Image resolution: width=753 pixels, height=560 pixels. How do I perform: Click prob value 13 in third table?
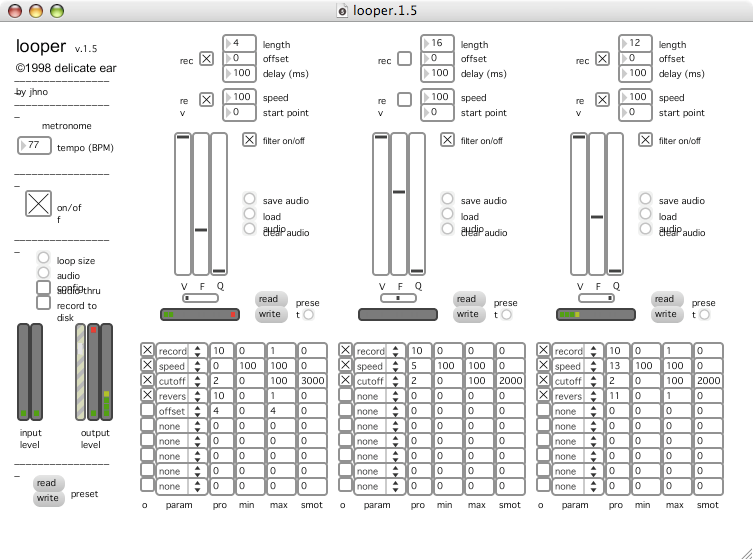click(618, 366)
